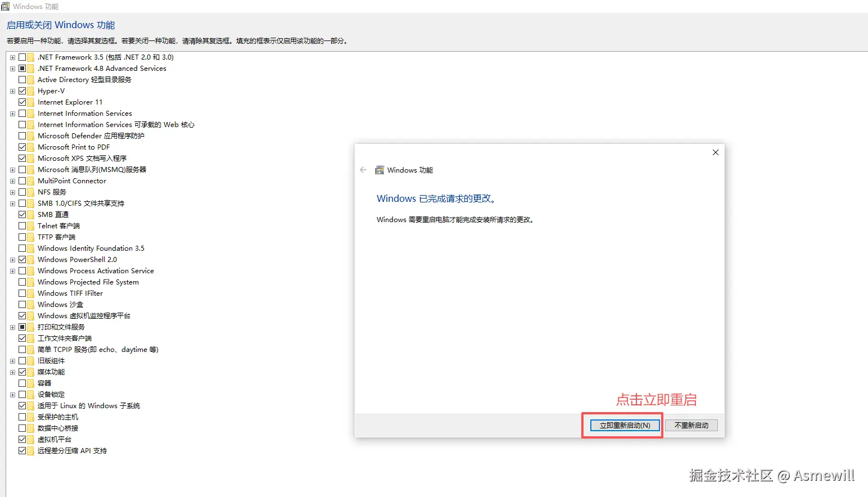
Task: Click the folder icon for 适用于 Linux 的 Windows 子系统
Action: (30, 406)
